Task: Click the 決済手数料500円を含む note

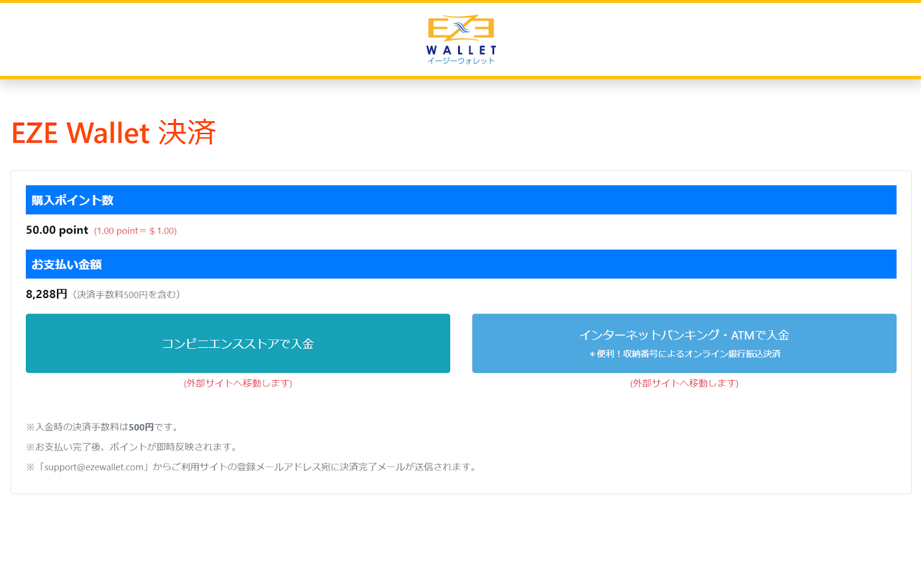Action: (127, 295)
